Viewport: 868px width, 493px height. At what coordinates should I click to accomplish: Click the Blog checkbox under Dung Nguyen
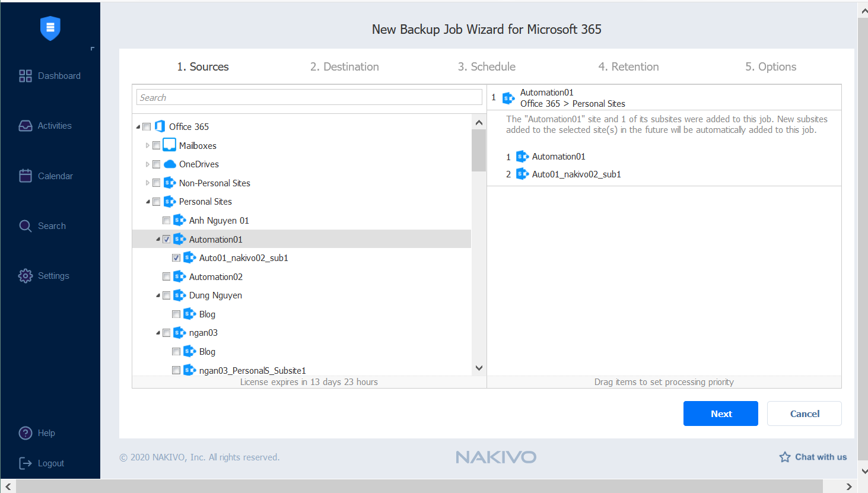[176, 314]
